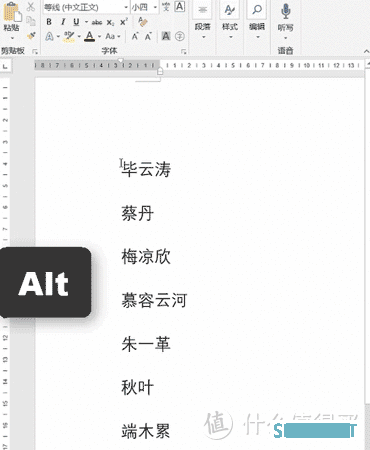Viewport: 370px width, 450px height.
Task: Open the 编辑 Editing group button
Action: [257, 21]
